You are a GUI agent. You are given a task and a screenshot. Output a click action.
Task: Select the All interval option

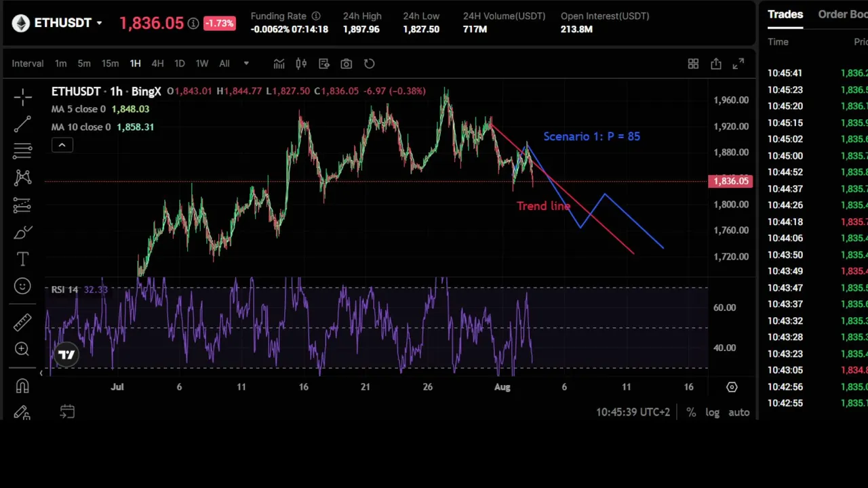pyautogui.click(x=224, y=64)
